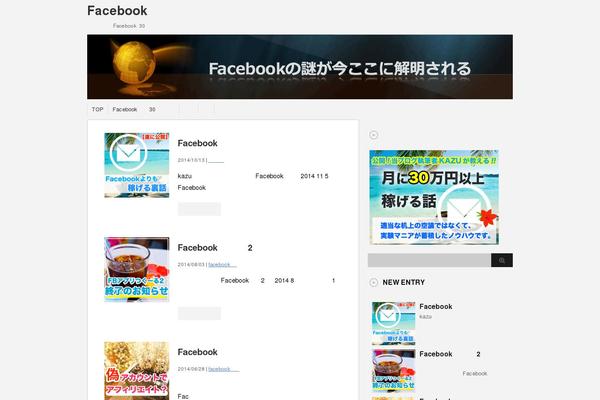Screen dimensions: 600x400
Task: Click the search magnifier button in sidebar
Action: click(502, 260)
